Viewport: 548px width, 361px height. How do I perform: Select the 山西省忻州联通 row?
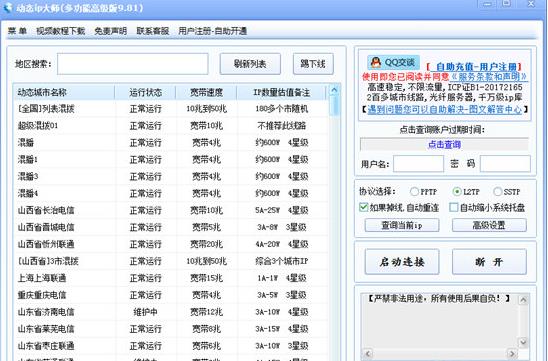(x=171, y=244)
